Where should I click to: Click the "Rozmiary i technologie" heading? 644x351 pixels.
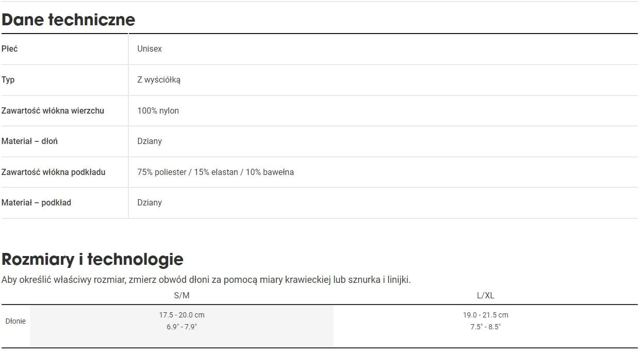click(92, 259)
